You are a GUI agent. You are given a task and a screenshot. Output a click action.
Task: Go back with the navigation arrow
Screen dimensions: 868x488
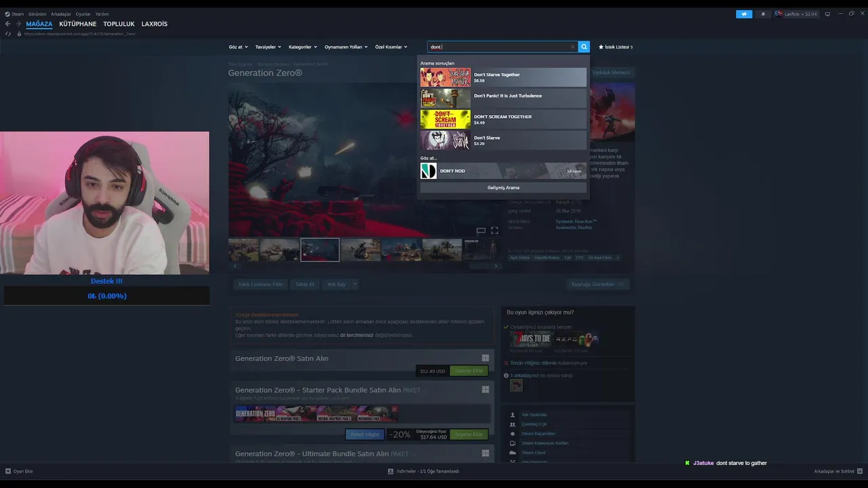(x=8, y=24)
